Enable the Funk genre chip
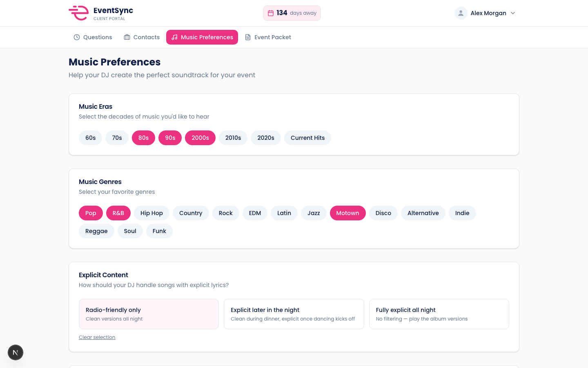The height and width of the screenshot is (368, 588). pyautogui.click(x=159, y=231)
